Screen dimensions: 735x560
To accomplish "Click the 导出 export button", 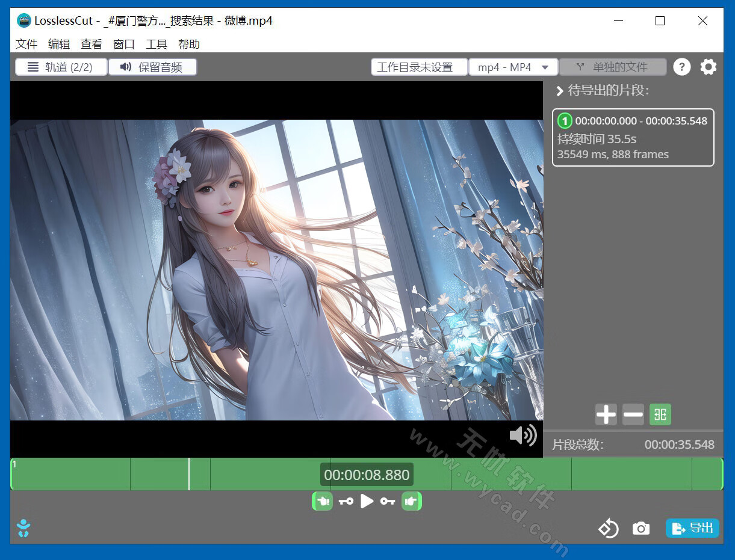I will [692, 528].
